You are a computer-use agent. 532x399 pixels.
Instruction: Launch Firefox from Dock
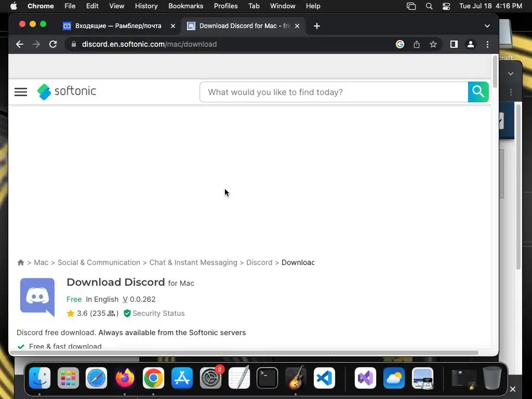tap(125, 378)
